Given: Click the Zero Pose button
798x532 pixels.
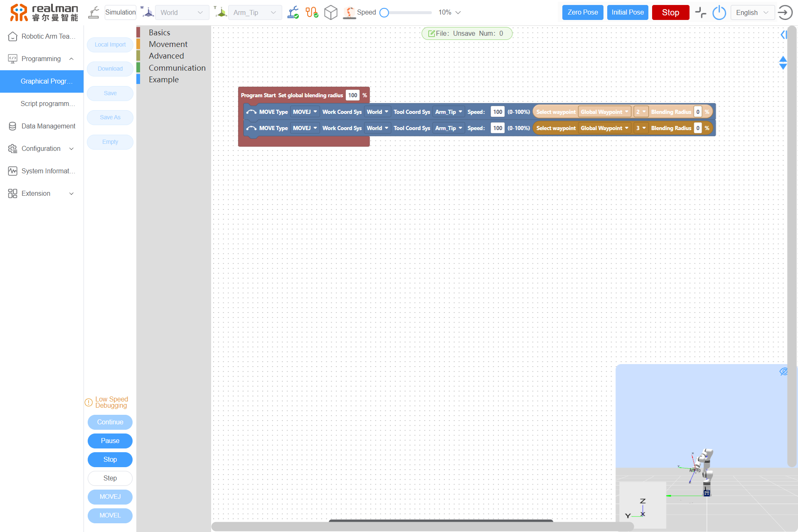Looking at the screenshot, I should pyautogui.click(x=582, y=12).
